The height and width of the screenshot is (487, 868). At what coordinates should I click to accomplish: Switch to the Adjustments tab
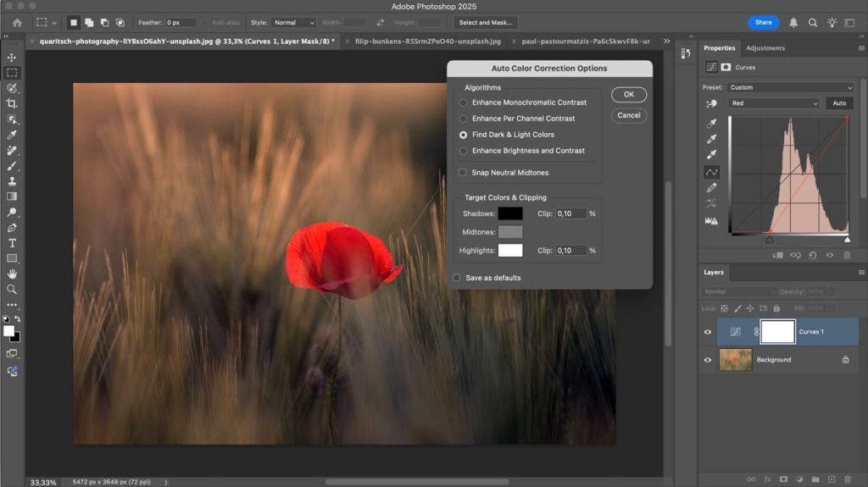click(x=765, y=48)
